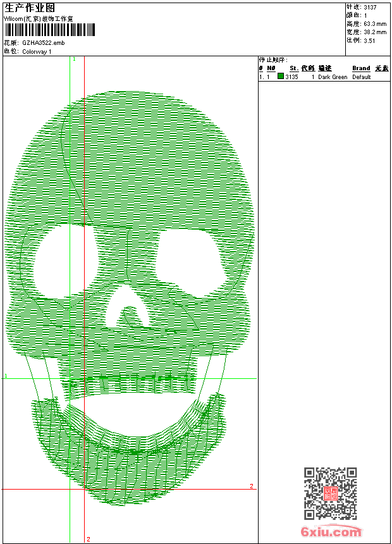Image resolution: width=392 pixels, height=544 pixels.
Task: Open the 6xiu.com watermark link
Action: click(x=331, y=531)
